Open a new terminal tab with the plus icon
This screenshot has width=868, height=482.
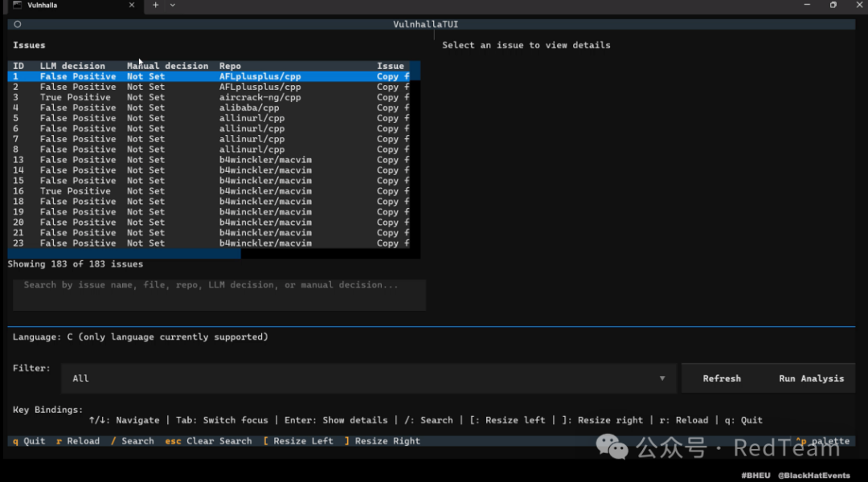click(x=155, y=5)
